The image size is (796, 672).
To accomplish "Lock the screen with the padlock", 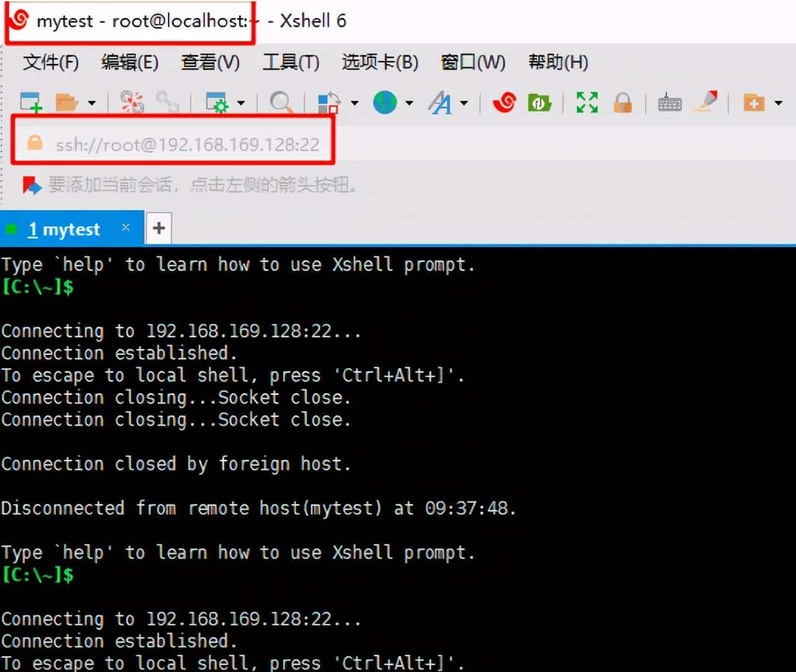I will 623,103.
